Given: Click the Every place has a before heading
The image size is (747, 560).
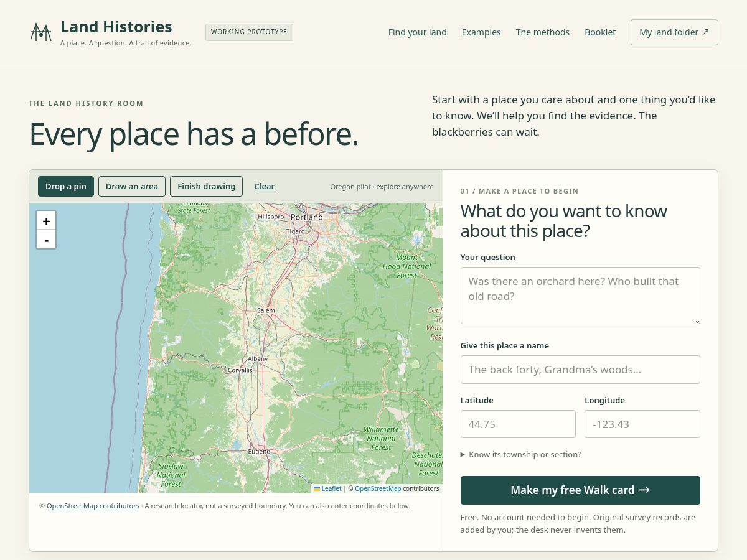Looking at the screenshot, I should pyautogui.click(x=194, y=134).
